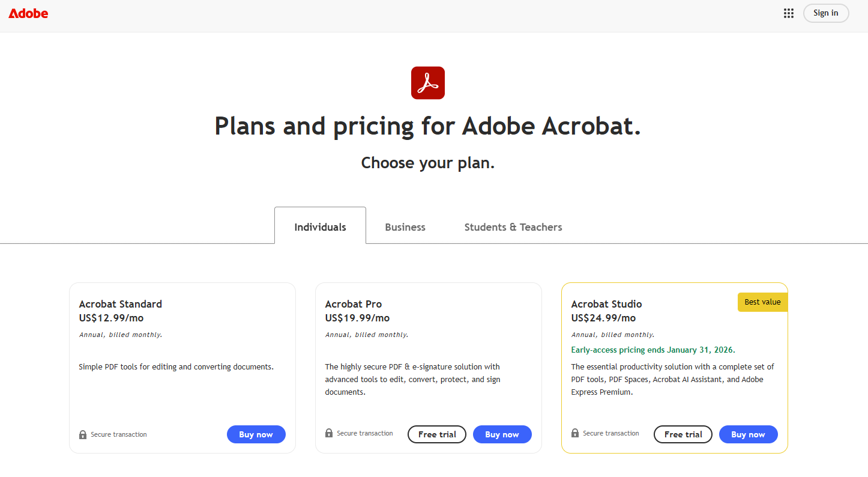
Task: Buy now for Acrobat Pro
Action: pyautogui.click(x=502, y=434)
